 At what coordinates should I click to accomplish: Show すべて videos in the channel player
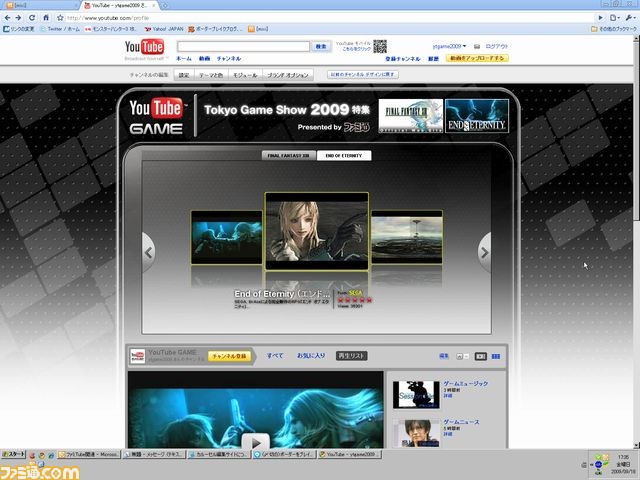275,356
